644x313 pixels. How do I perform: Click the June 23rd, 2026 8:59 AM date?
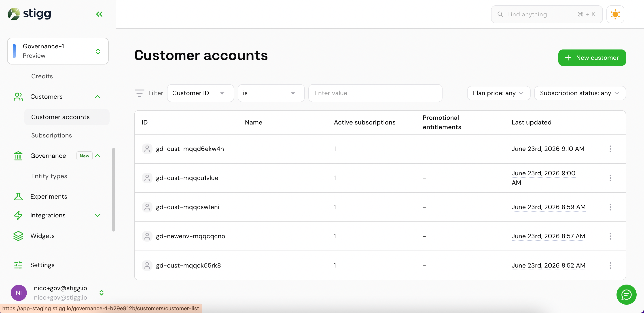[549, 207]
